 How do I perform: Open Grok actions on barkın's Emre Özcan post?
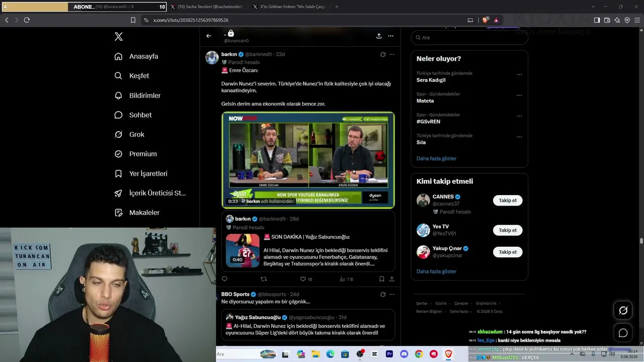pos(383,54)
